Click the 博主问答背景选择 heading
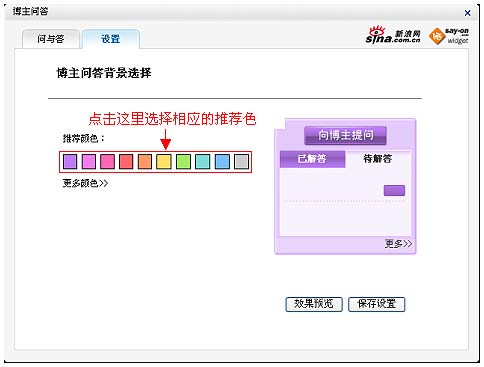The image size is (484, 367). pos(104,73)
